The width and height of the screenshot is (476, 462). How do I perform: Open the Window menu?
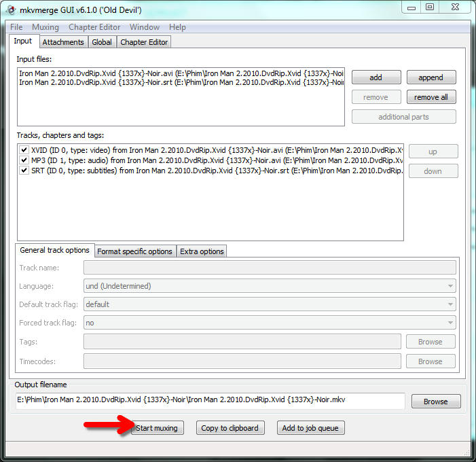pos(145,27)
